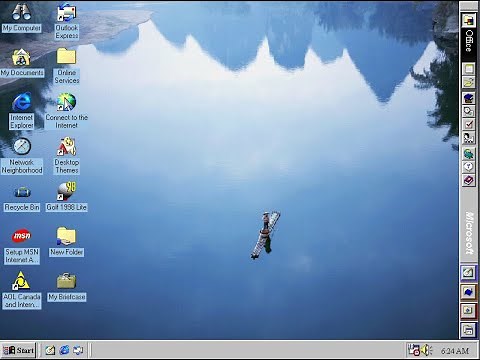The width and height of the screenshot is (480, 360).
Task: Select the AOL Canada and Internet shortcut
Action: click(22, 290)
